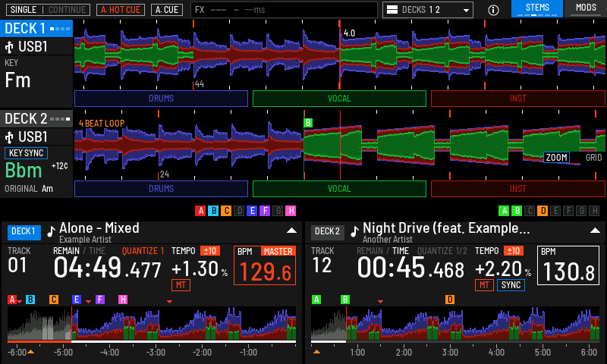Click Deck 1 REMAIN time display 04:49.477
The height and width of the screenshot is (364, 607).
click(x=107, y=268)
